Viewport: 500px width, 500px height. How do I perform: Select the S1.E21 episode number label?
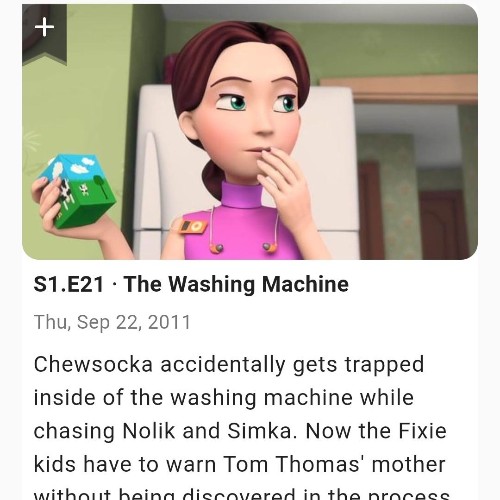tap(69, 284)
